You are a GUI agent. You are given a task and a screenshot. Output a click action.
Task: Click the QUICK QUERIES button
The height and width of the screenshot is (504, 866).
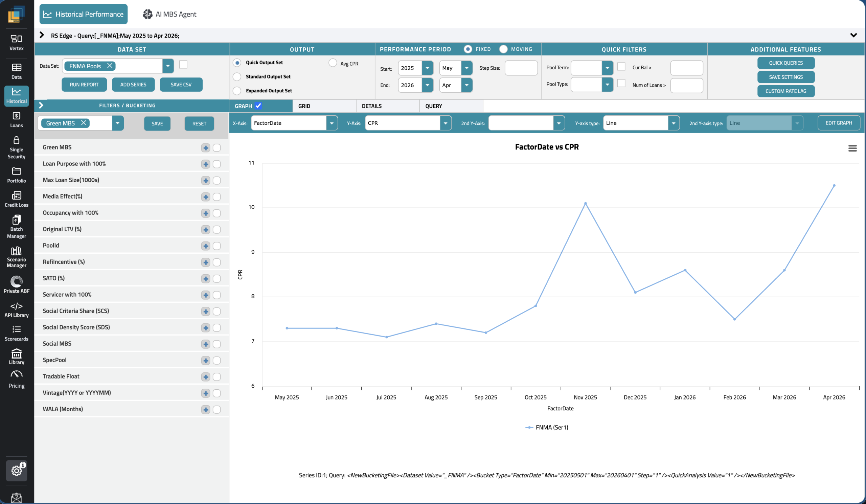[x=785, y=63]
